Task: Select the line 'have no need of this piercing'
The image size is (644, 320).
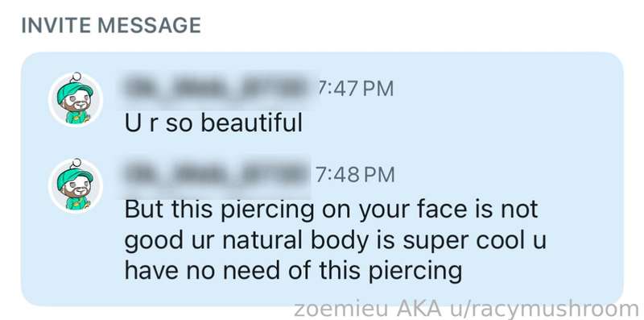Action: (x=293, y=272)
